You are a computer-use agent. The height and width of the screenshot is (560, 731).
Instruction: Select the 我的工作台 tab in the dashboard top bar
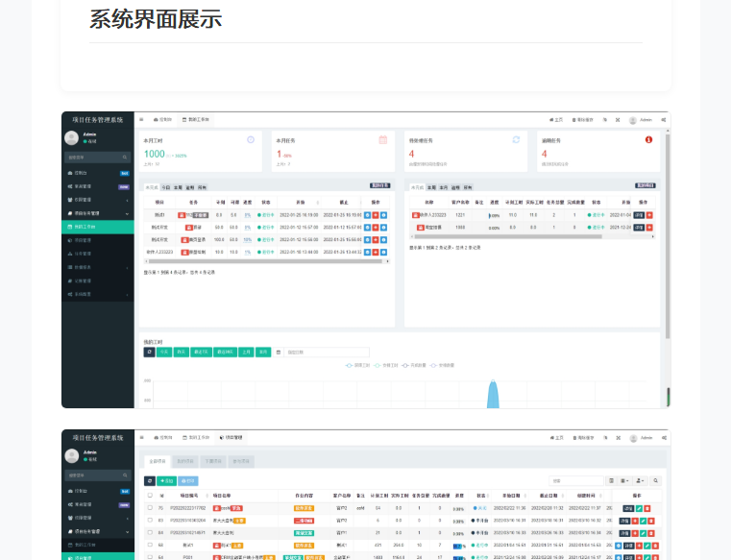(x=196, y=120)
